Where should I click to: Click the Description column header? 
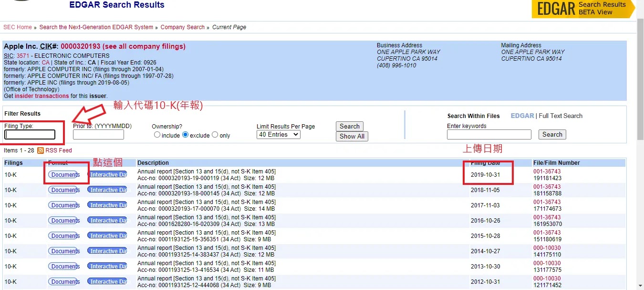(x=153, y=163)
